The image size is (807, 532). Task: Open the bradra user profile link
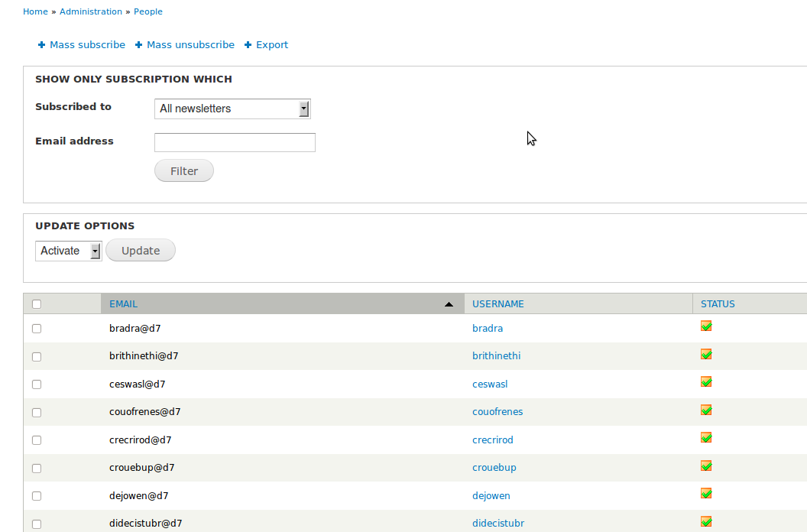pyautogui.click(x=488, y=329)
